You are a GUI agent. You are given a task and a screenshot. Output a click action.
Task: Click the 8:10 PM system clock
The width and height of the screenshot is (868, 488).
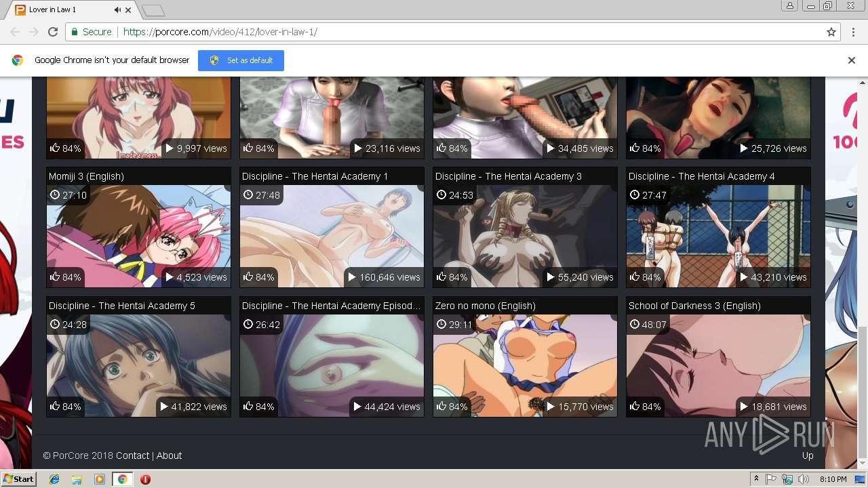[x=833, y=479]
